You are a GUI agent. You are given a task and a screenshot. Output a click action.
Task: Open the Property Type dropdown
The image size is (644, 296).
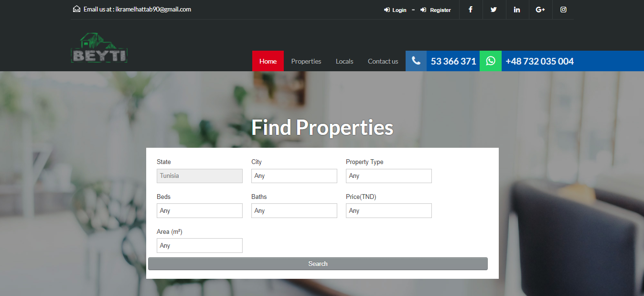pyautogui.click(x=388, y=176)
